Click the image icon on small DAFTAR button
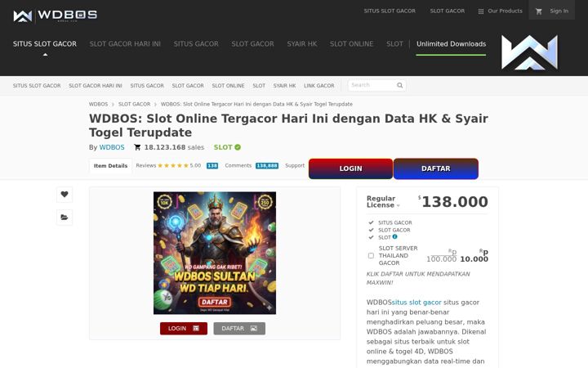588x368 pixels. (254, 328)
